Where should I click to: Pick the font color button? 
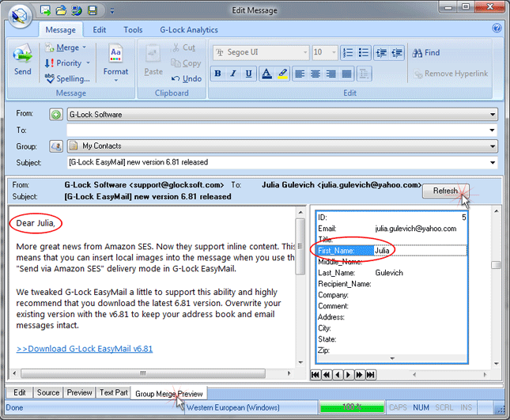tap(266, 74)
